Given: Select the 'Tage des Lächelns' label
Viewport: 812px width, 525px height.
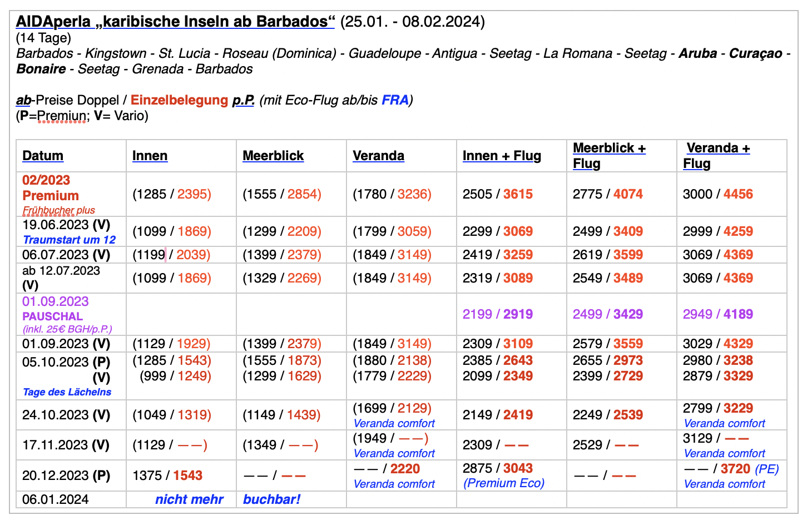Looking at the screenshot, I should point(67,392).
